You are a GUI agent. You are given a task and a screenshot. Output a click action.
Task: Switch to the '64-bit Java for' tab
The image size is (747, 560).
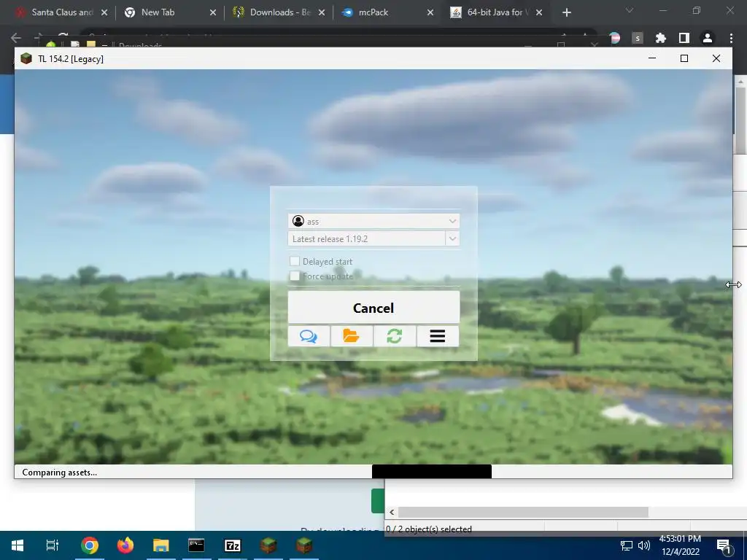click(498, 12)
